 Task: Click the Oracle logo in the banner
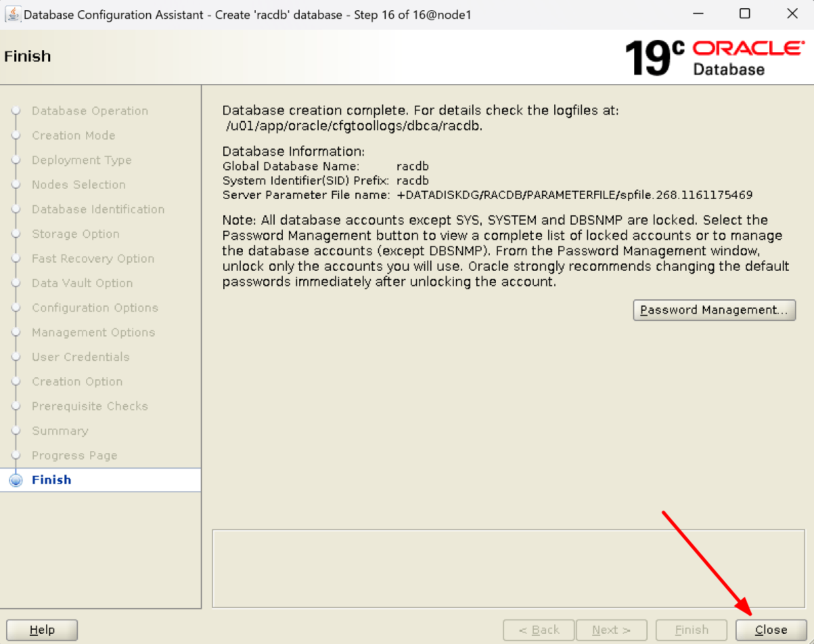pos(746,48)
